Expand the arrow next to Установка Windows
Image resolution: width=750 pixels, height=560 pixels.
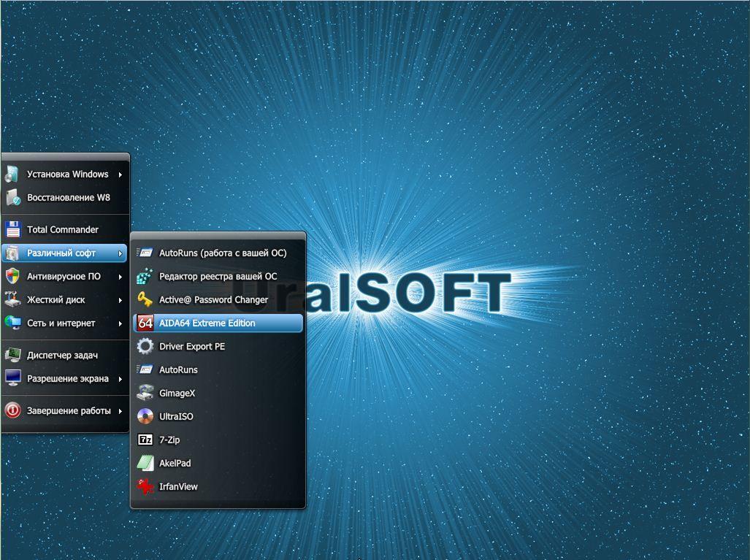[120, 174]
